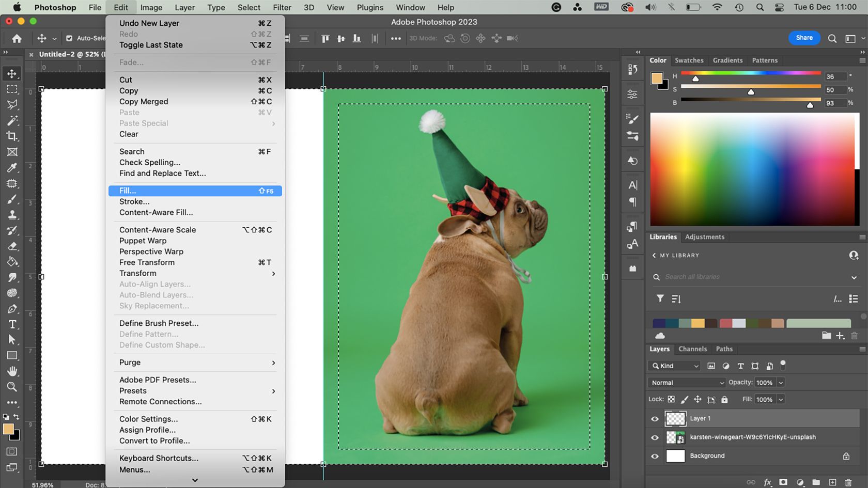Image resolution: width=868 pixels, height=488 pixels.
Task: Switch to the Channels tab
Action: (x=692, y=349)
